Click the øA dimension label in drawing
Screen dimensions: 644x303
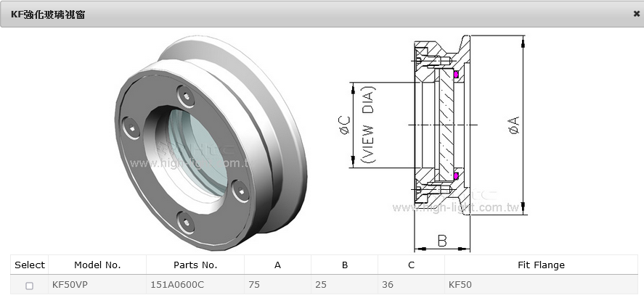click(x=513, y=125)
